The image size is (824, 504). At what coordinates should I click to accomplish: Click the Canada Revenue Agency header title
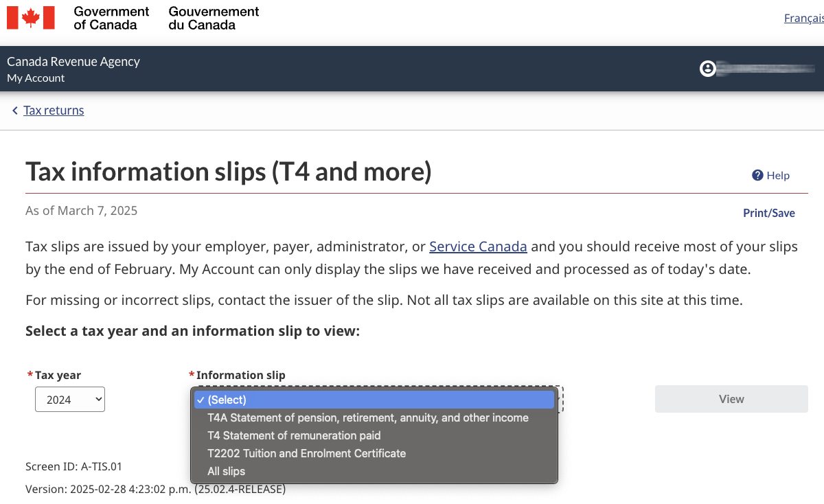[73, 61]
